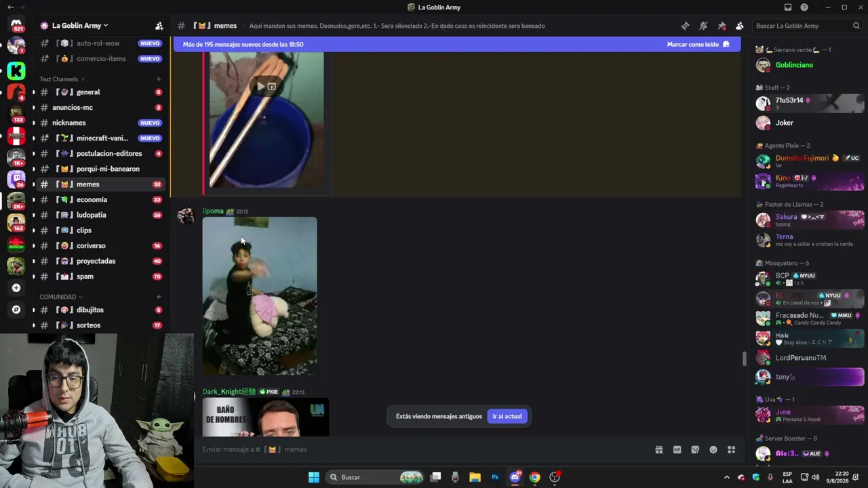Open the Discord help icon
Viewport: 868px width, 488px height.
804,7
